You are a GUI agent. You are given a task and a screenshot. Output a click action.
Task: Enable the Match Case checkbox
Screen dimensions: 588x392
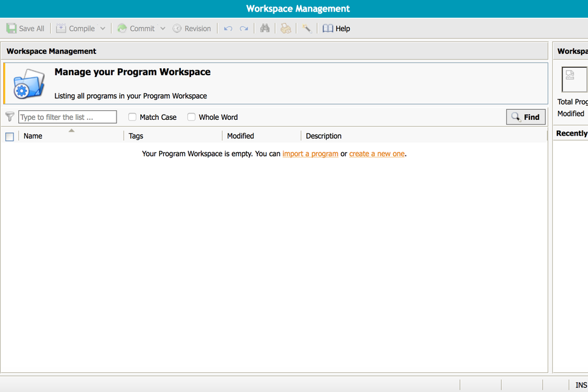coord(133,117)
